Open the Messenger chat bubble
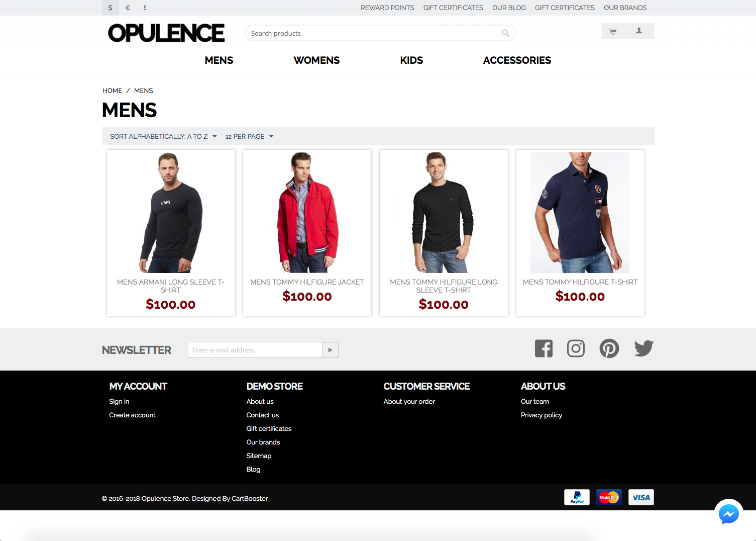756x541 pixels. 728,513
